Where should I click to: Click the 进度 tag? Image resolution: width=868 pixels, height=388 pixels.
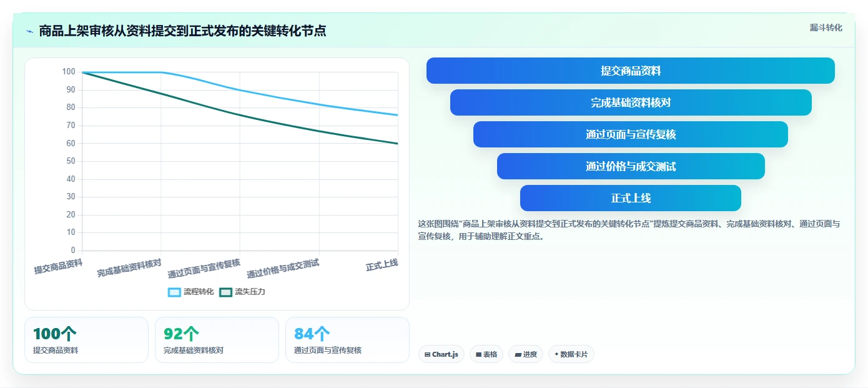tap(526, 354)
